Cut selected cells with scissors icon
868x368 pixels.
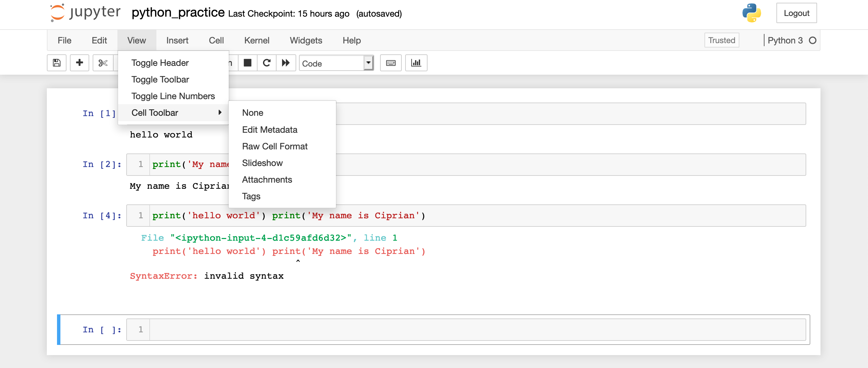click(103, 63)
